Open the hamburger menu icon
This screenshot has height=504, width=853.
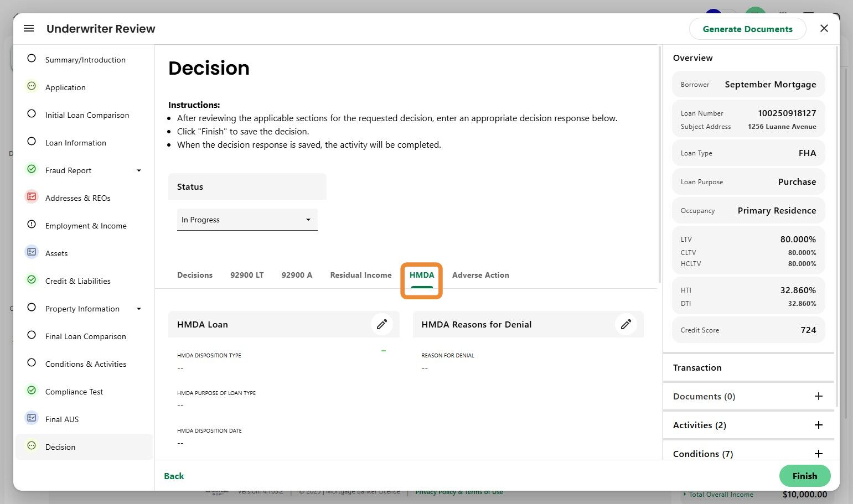[x=29, y=29]
